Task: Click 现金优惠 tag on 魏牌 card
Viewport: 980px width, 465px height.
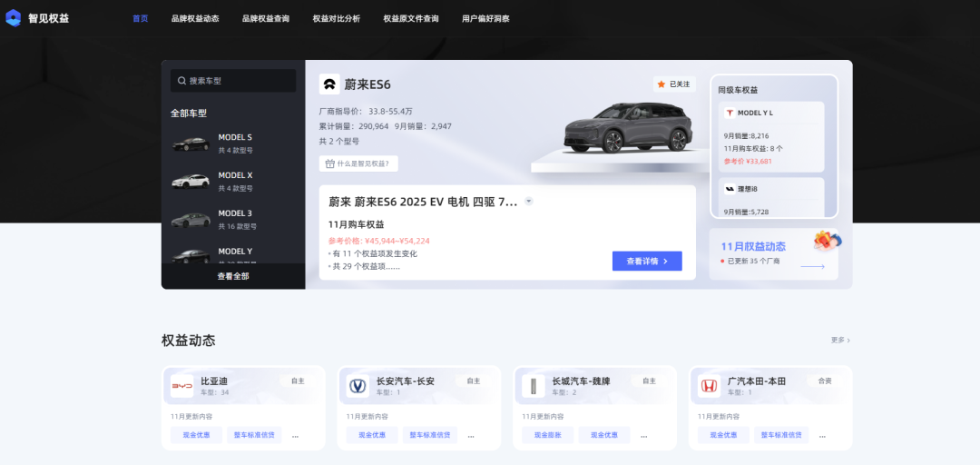Action: [x=604, y=435]
